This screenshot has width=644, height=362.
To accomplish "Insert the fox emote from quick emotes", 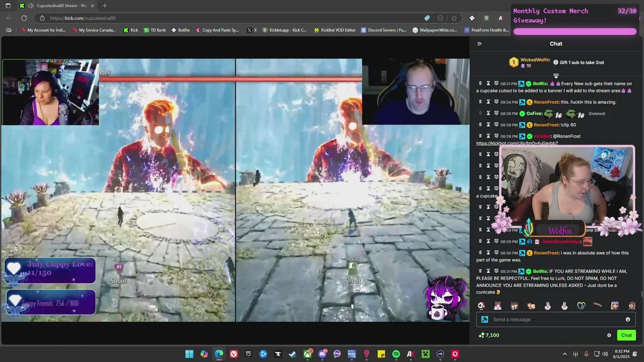I will 531,306.
